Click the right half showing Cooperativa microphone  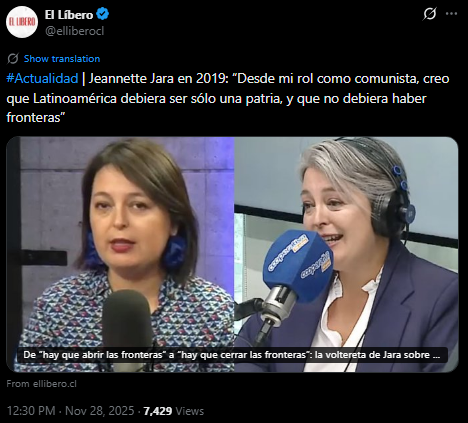346,254
